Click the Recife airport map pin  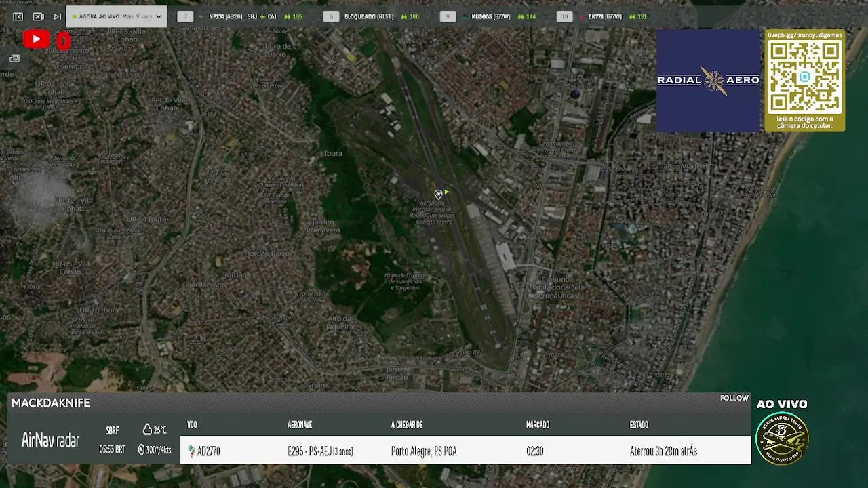pos(438,195)
